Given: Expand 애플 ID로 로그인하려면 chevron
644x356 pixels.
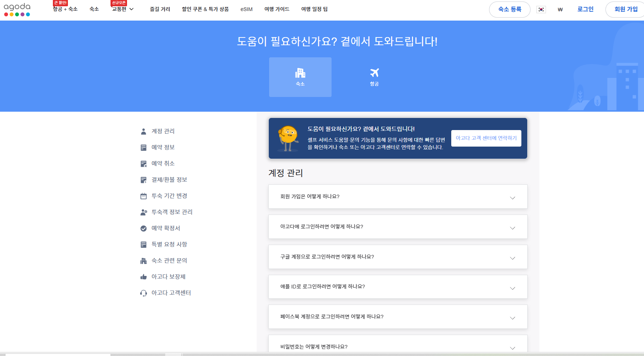Looking at the screenshot, I should [513, 288].
